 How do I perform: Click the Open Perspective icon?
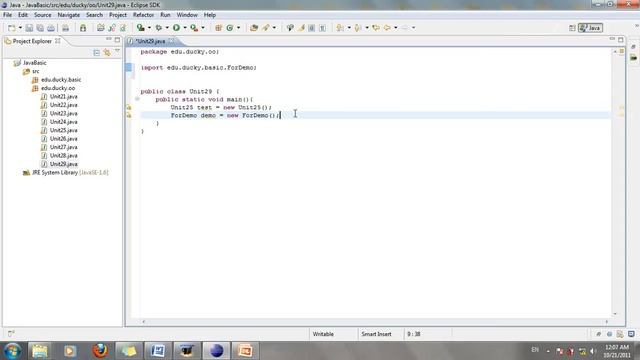(572, 28)
